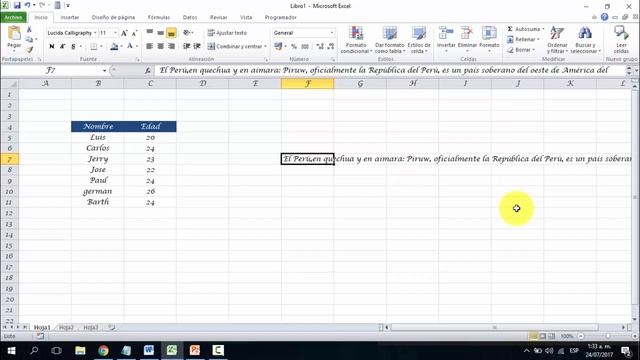Click the Pegar paste icon
Screen dimensions: 640x360
14,34
